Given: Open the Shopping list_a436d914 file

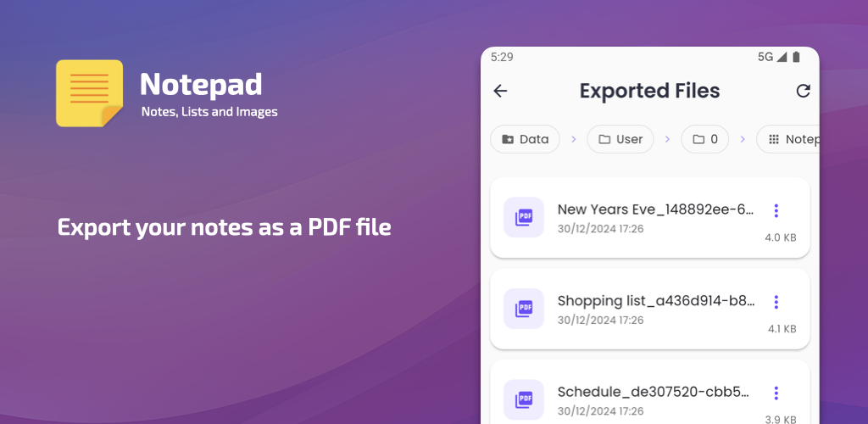Looking at the screenshot, I should click(x=650, y=309).
